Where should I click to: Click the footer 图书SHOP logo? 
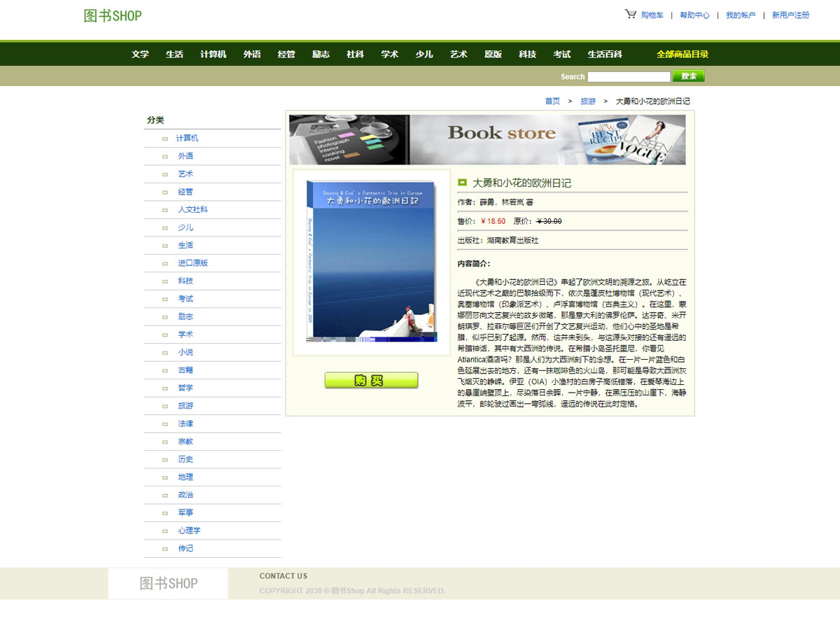(x=168, y=584)
